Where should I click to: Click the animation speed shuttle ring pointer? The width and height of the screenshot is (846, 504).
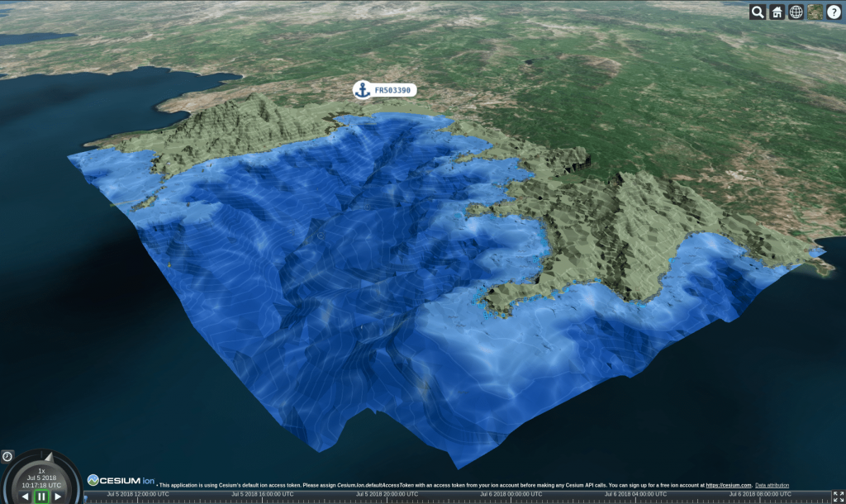click(x=48, y=456)
